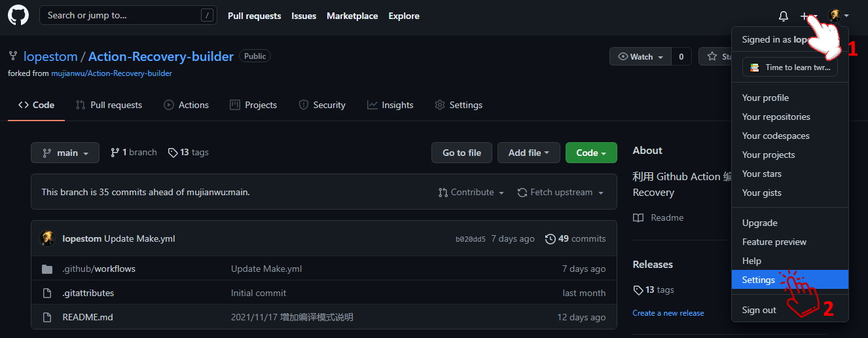The image size is (868, 338).
Task: Expand the Add file dropdown
Action: tap(528, 153)
